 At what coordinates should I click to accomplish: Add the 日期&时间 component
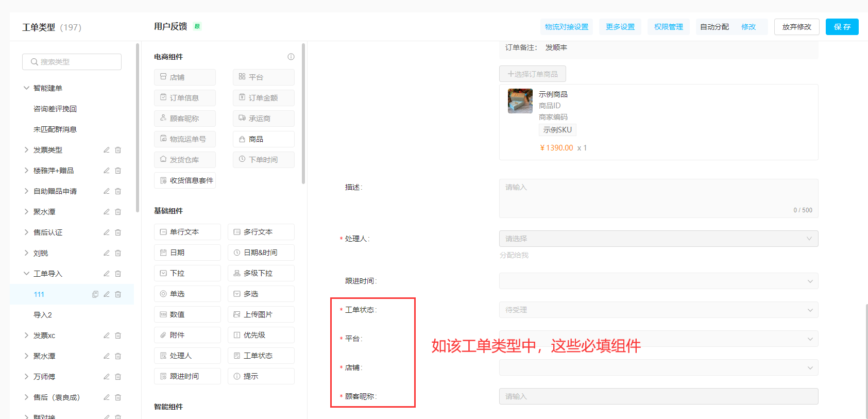pos(261,253)
